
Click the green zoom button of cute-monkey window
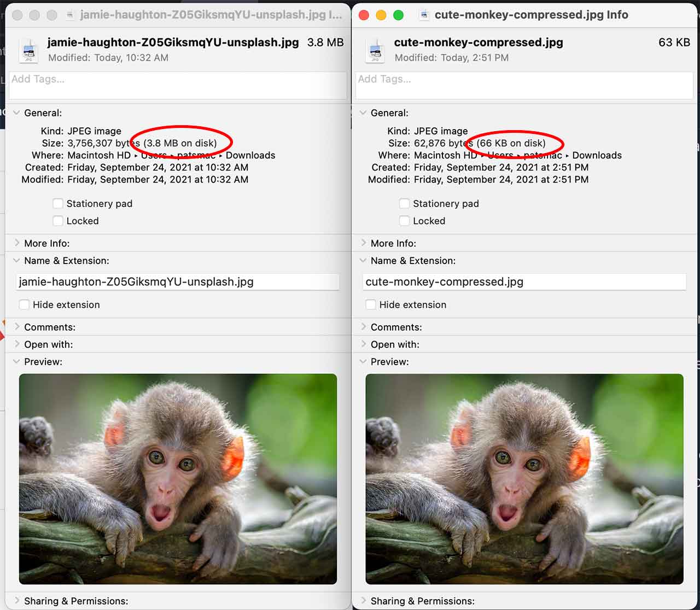tap(399, 15)
